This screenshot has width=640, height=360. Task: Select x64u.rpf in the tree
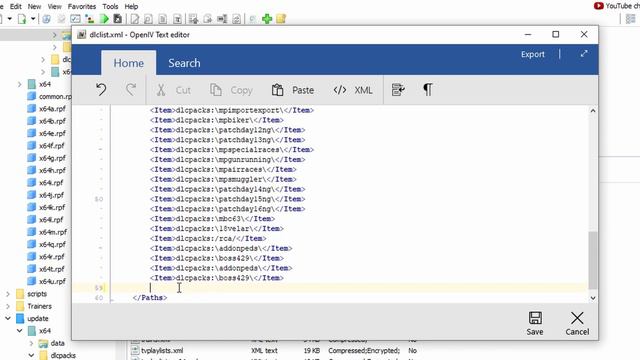pos(52,281)
